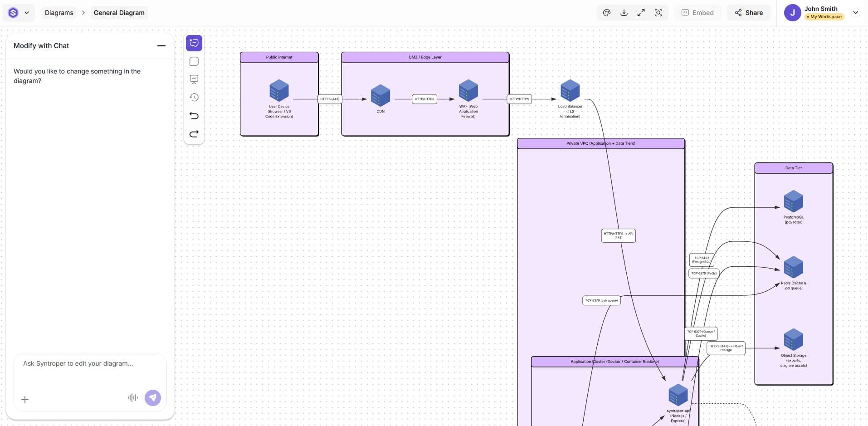Click the purple send message button
The width and height of the screenshot is (868, 426).
pyautogui.click(x=153, y=398)
